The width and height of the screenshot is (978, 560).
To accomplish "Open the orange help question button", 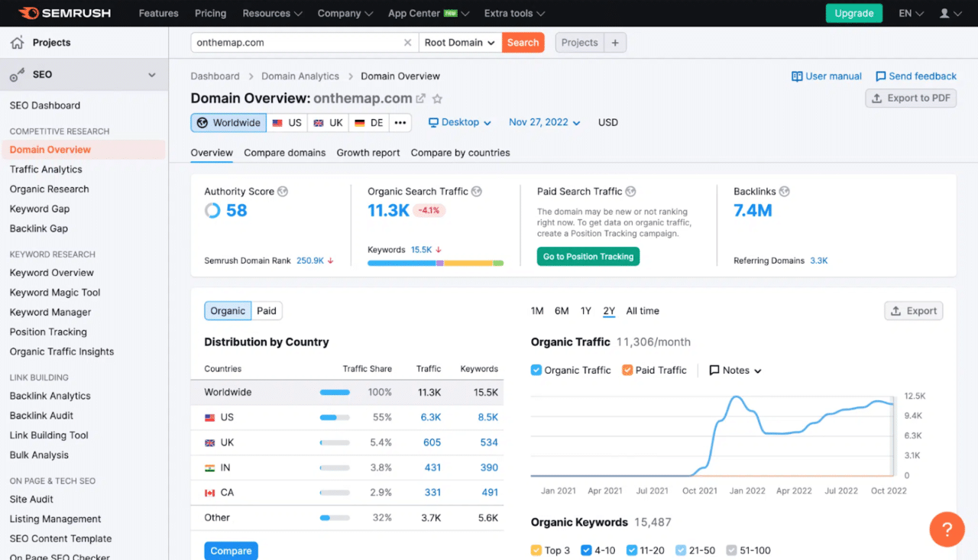I will [947, 529].
